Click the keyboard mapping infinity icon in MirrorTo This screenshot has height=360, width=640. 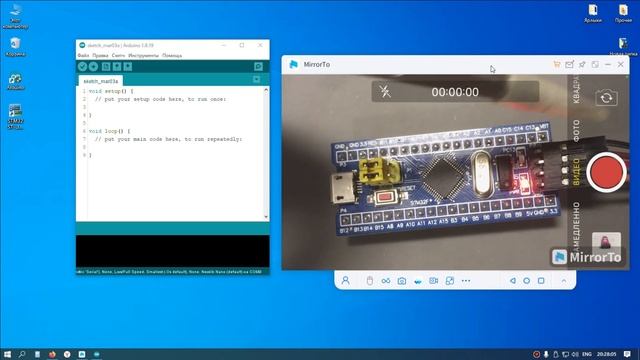(386, 281)
